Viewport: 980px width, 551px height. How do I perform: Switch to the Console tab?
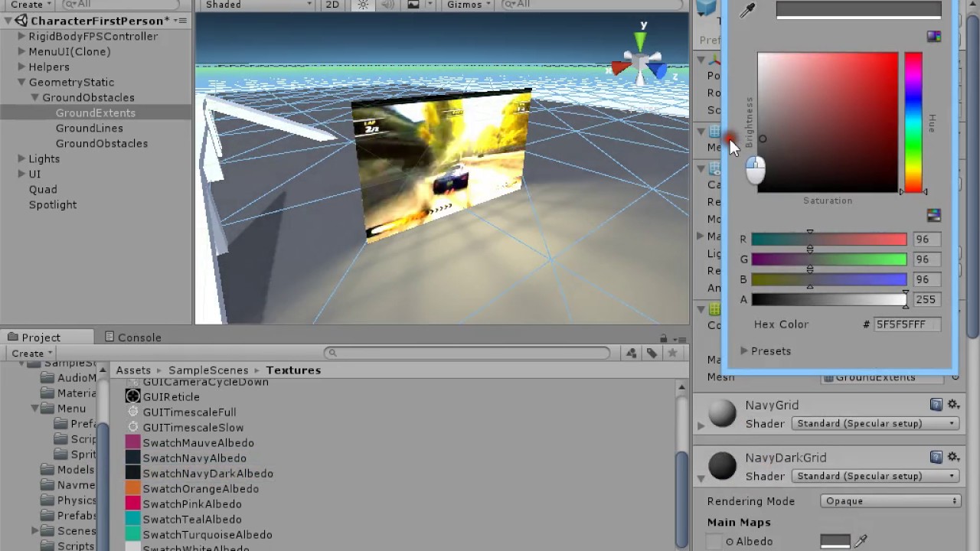132,337
